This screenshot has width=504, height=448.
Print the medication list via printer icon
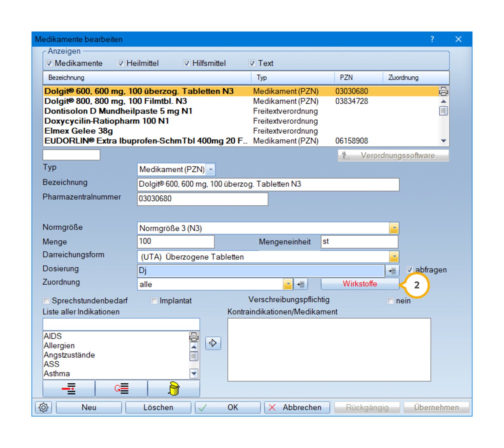coord(444,91)
